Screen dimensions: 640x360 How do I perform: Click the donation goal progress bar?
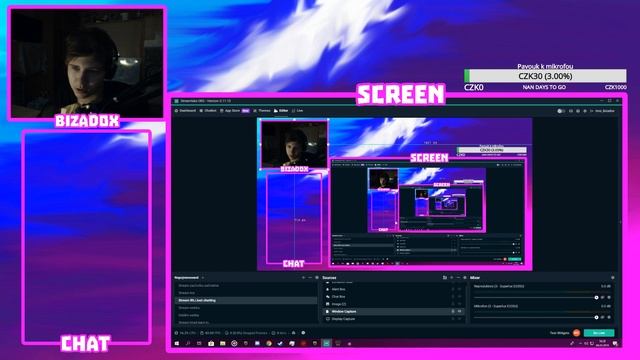click(x=545, y=76)
